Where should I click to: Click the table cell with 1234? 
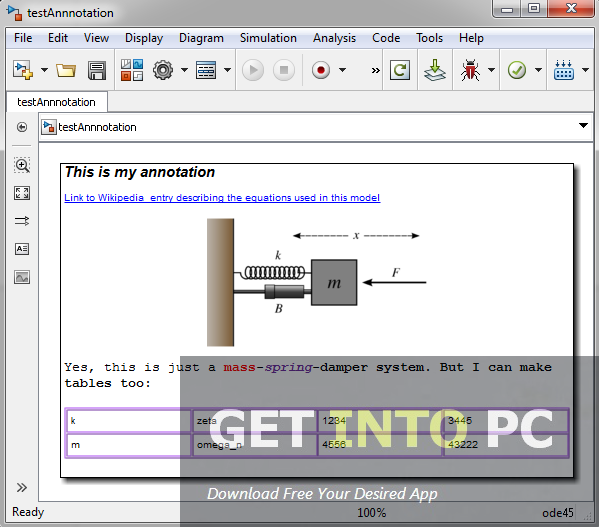(x=380, y=421)
